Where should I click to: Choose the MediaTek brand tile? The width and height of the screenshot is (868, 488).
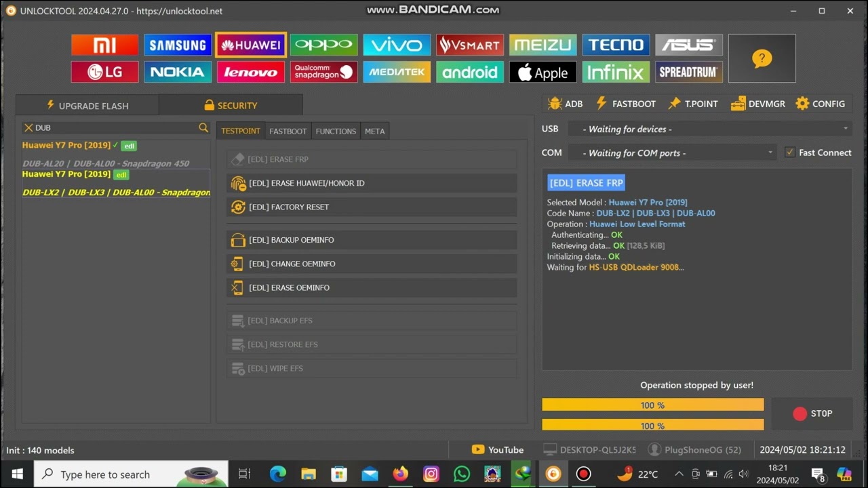tap(397, 72)
